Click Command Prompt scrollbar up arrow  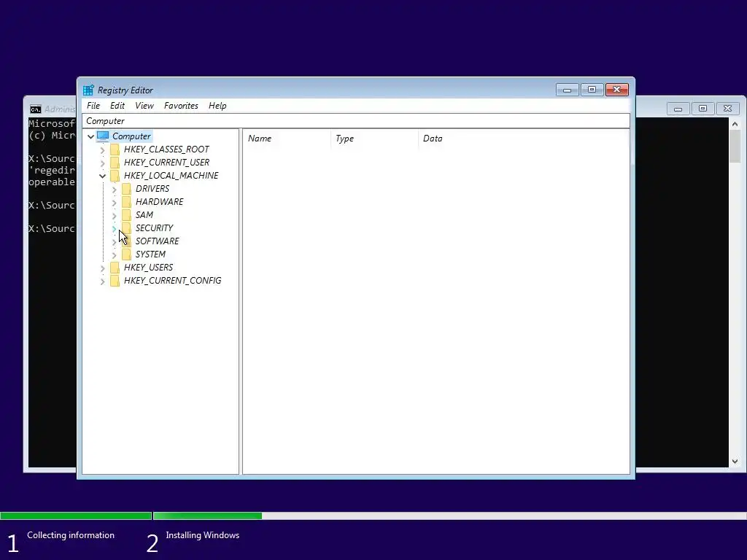[x=735, y=124]
